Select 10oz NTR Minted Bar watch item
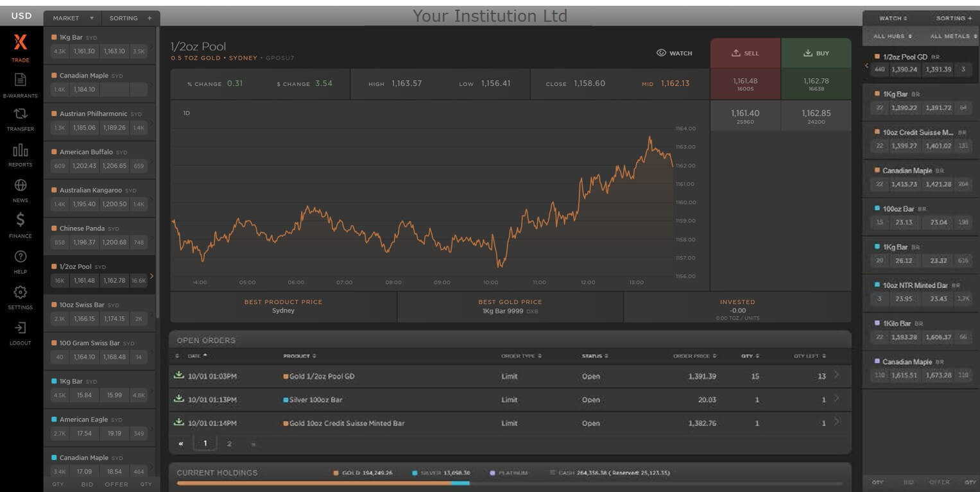The height and width of the screenshot is (492, 980). (x=920, y=292)
